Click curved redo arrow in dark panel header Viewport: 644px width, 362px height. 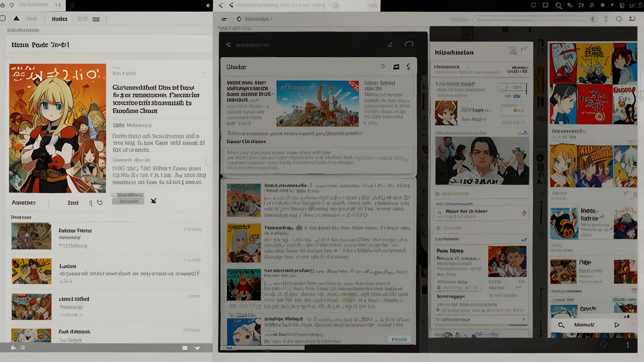pyautogui.click(x=409, y=44)
